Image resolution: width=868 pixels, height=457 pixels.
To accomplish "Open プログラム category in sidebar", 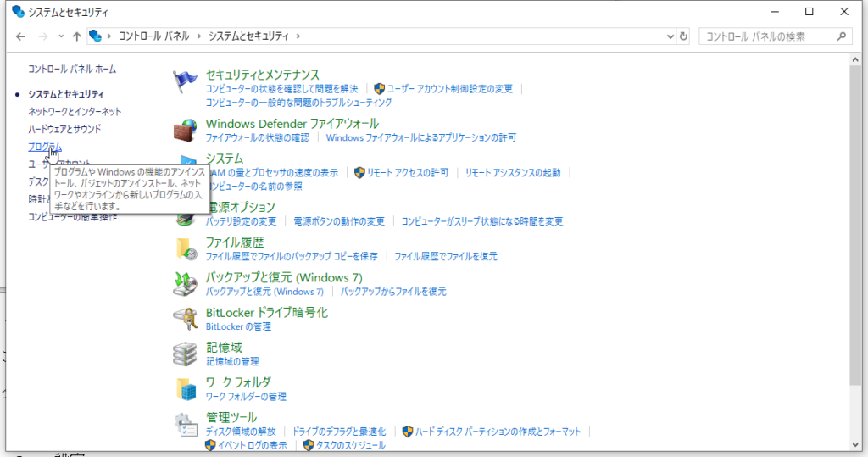I will 45,147.
